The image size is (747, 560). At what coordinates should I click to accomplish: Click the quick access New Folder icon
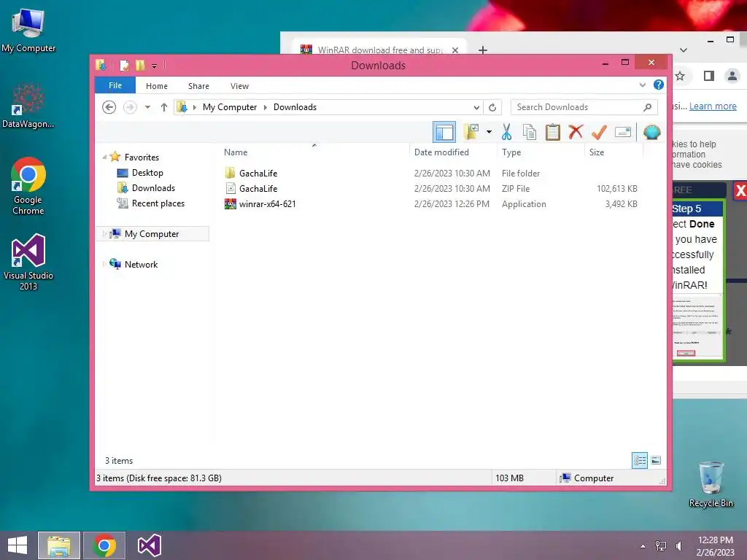pyautogui.click(x=140, y=65)
